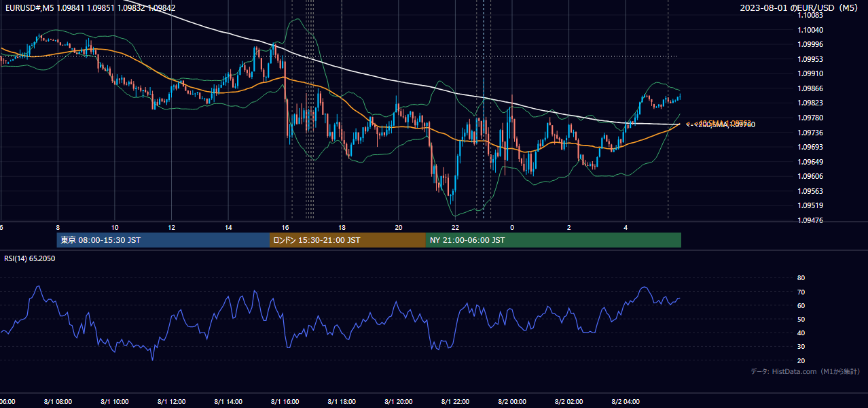The height and width of the screenshot is (408, 868).
Task: Click the データ: HistData.com source note
Action: coord(805,371)
